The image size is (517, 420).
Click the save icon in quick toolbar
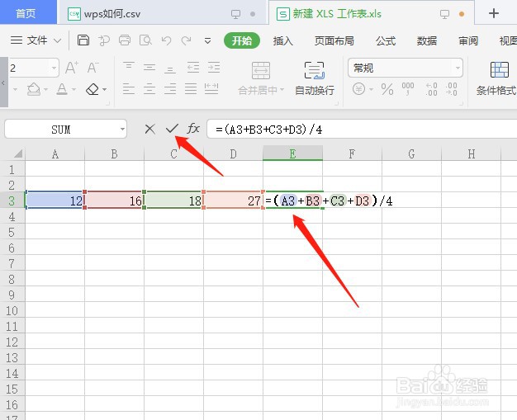coord(83,40)
